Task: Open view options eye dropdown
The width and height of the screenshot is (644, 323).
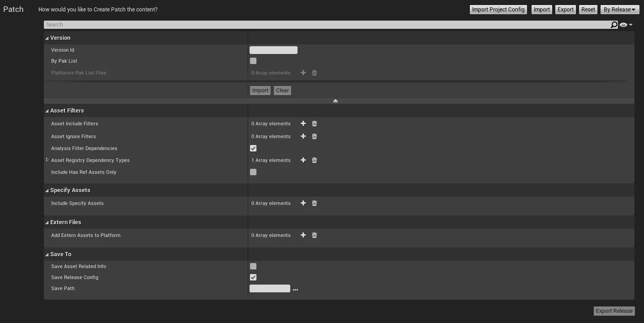Action: pos(626,25)
